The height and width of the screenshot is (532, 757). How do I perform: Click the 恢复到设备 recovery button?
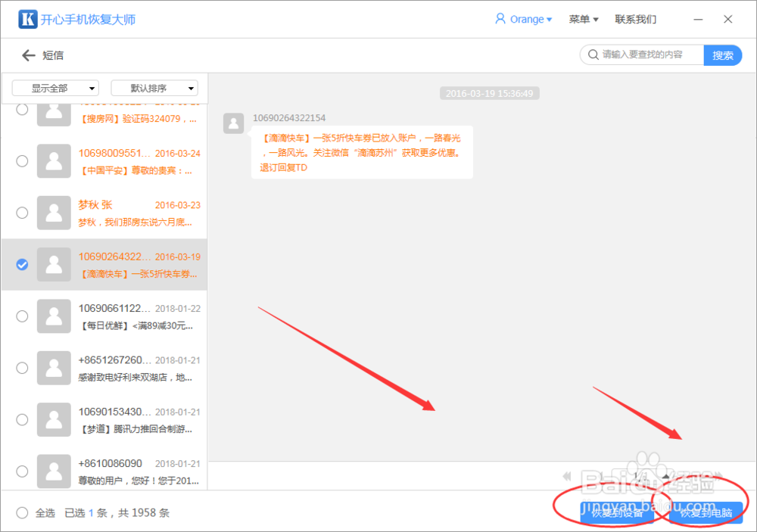pyautogui.click(x=618, y=512)
